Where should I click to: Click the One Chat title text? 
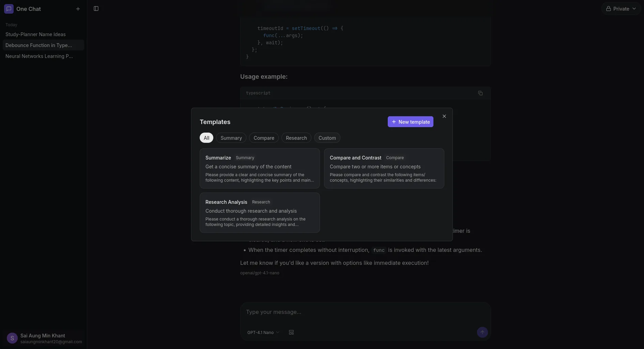[29, 9]
